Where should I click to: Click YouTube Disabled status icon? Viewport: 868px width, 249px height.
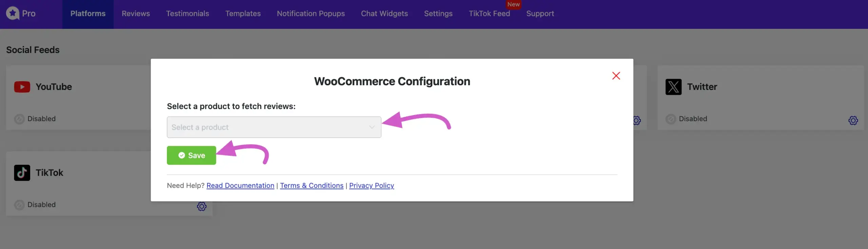(19, 119)
